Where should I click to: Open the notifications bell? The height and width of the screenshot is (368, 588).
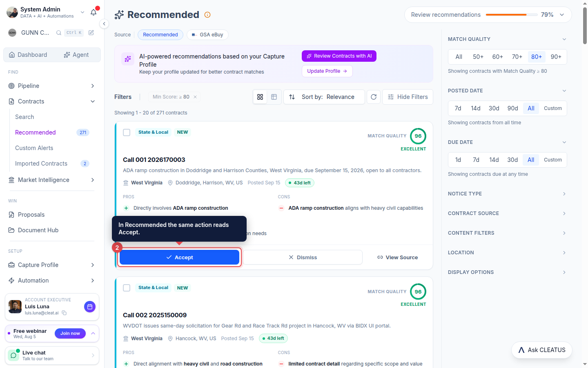click(x=94, y=12)
